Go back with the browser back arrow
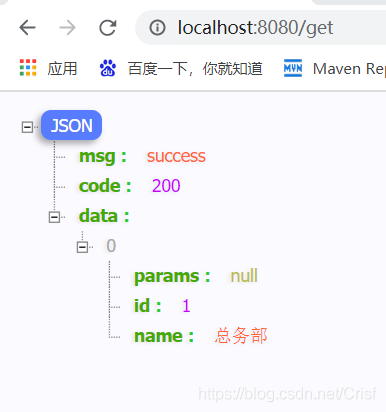This screenshot has width=386, height=412. [27, 27]
